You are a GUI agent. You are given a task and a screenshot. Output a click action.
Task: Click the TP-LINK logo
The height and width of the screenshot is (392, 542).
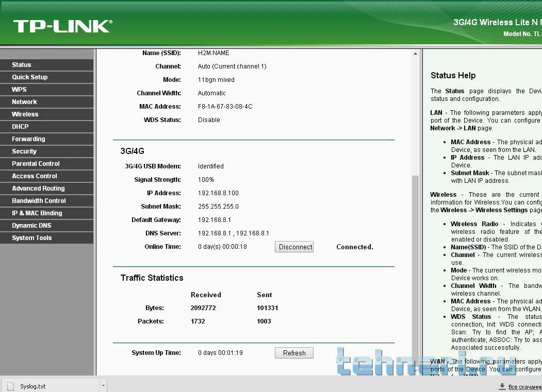(62, 27)
